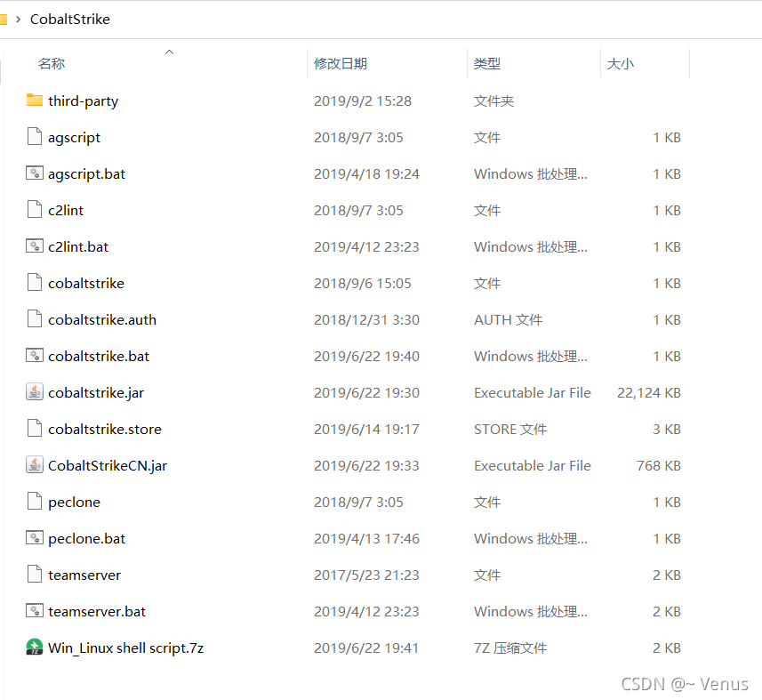Click the Win_Linux shell script.7z archive icon
This screenshot has height=700, width=762.
[34, 647]
